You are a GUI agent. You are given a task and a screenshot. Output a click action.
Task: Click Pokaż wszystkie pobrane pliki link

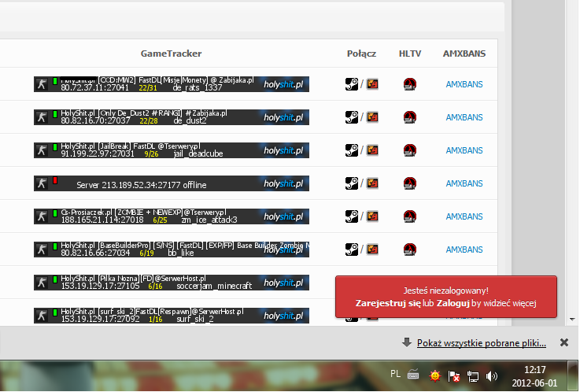coord(481,343)
